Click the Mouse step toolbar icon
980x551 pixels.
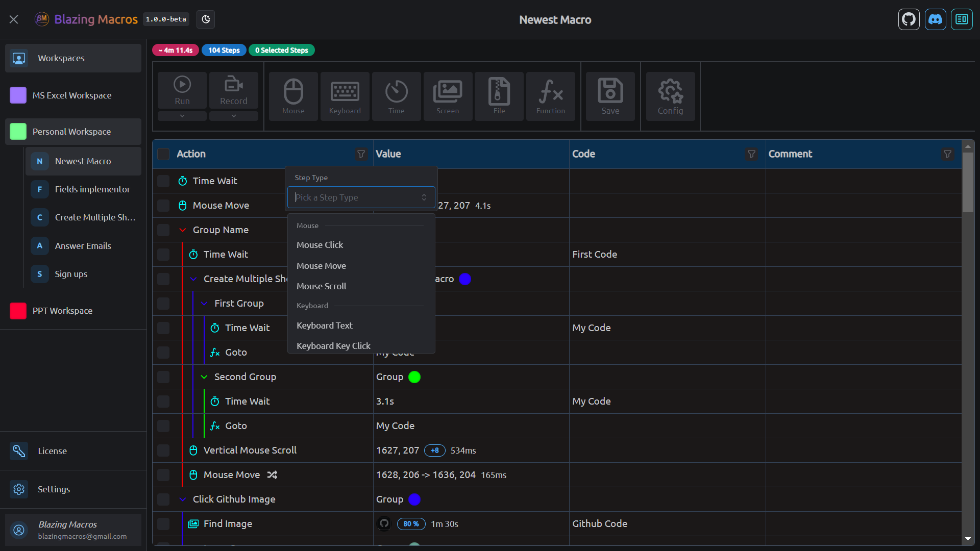tap(293, 96)
